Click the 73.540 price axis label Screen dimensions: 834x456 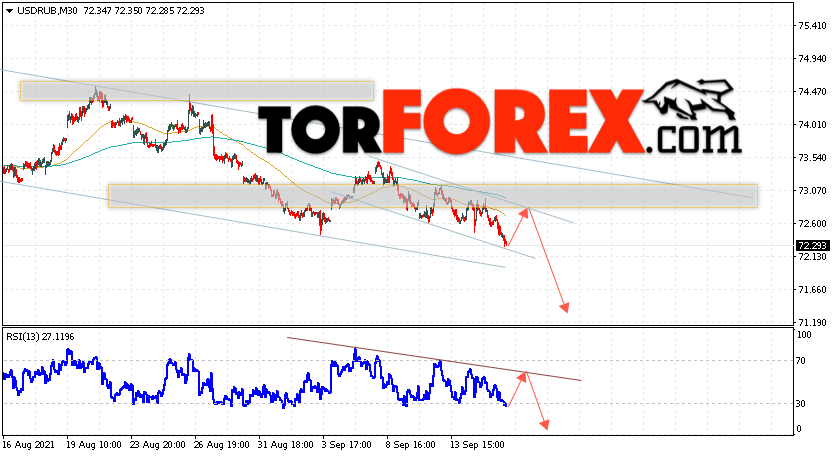(x=813, y=157)
